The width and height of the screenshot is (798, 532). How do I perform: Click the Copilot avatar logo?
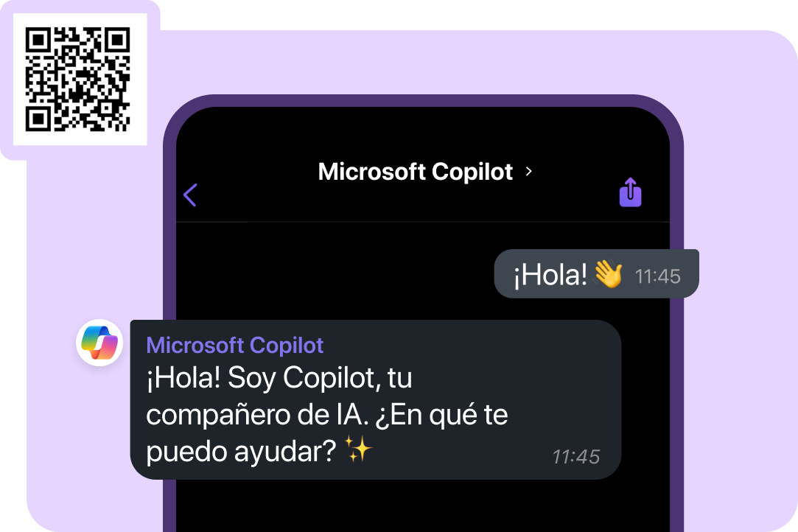pyautogui.click(x=99, y=343)
